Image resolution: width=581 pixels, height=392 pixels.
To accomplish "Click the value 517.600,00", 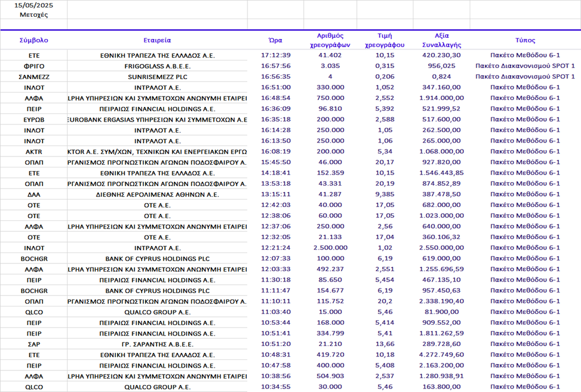I will (x=442, y=120).
